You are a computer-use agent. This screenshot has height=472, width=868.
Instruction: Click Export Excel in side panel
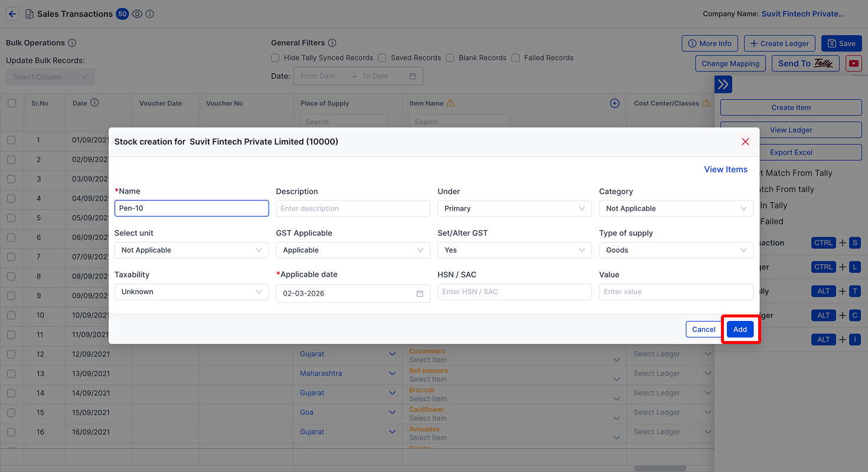click(791, 152)
